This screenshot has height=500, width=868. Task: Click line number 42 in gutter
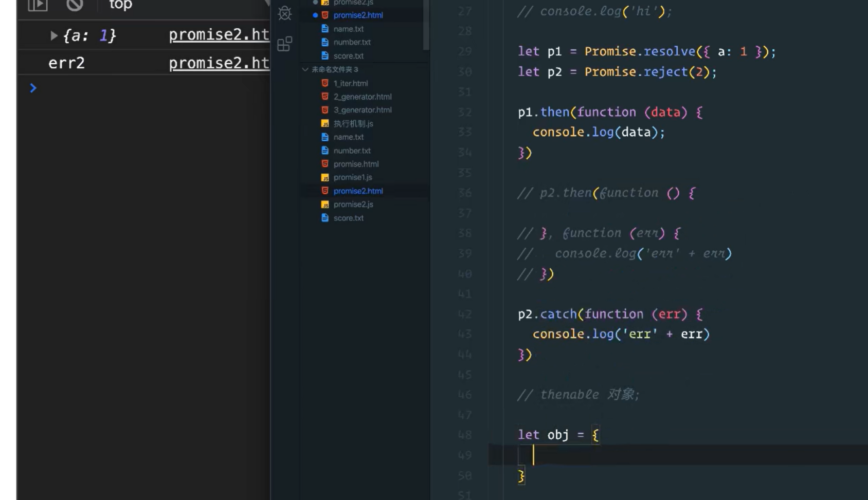464,314
